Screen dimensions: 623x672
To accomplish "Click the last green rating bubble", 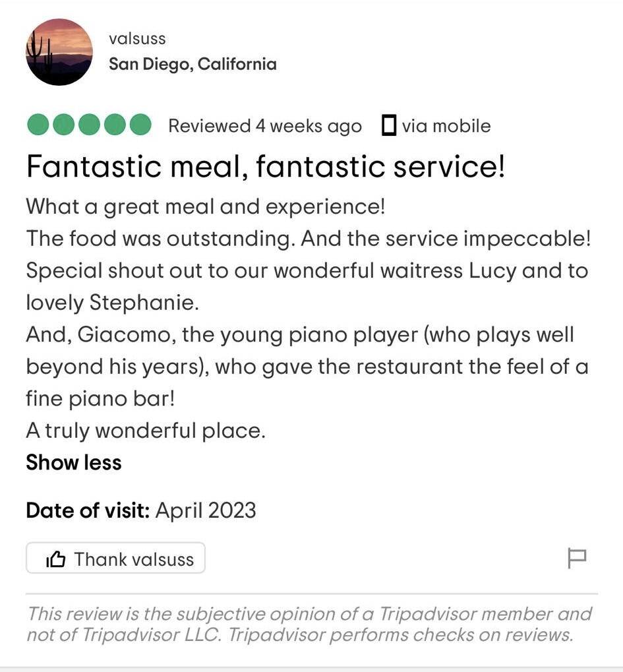I will pos(140,125).
